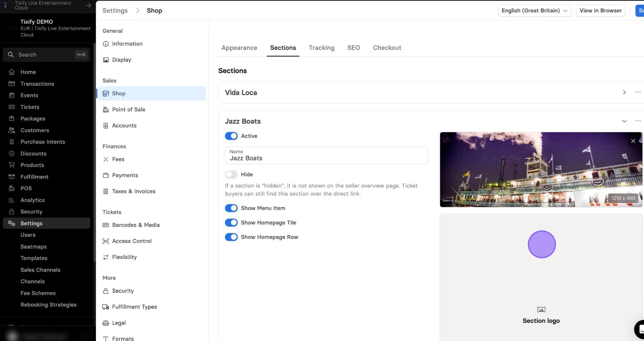The height and width of the screenshot is (341, 644).
Task: Click the sidebar Search field
Action: 47,55
